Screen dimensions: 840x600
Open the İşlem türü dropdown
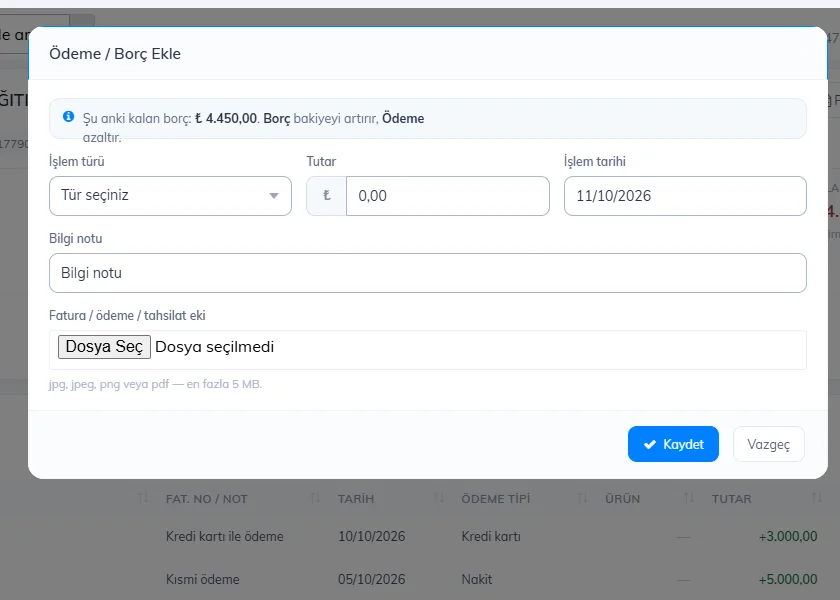click(170, 196)
